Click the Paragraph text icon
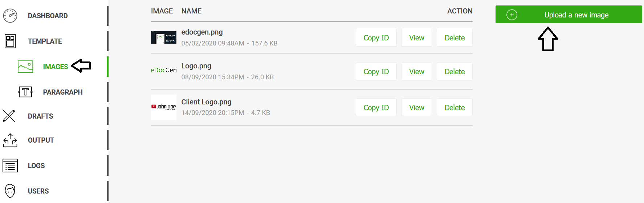The height and width of the screenshot is (203, 644). (x=25, y=92)
